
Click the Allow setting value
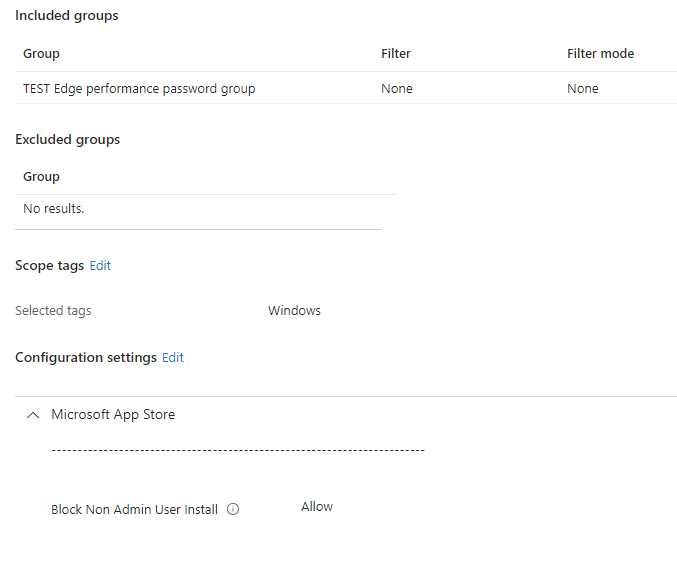(x=317, y=507)
